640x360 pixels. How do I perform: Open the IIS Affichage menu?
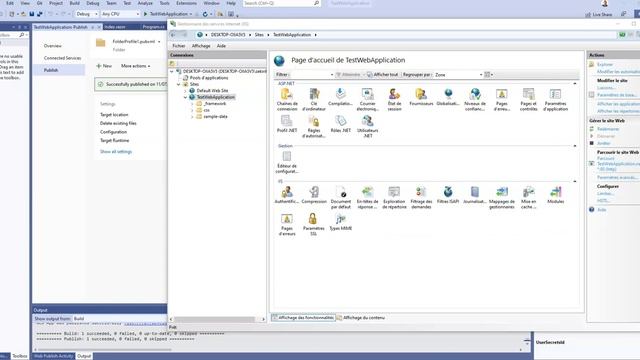[201, 46]
